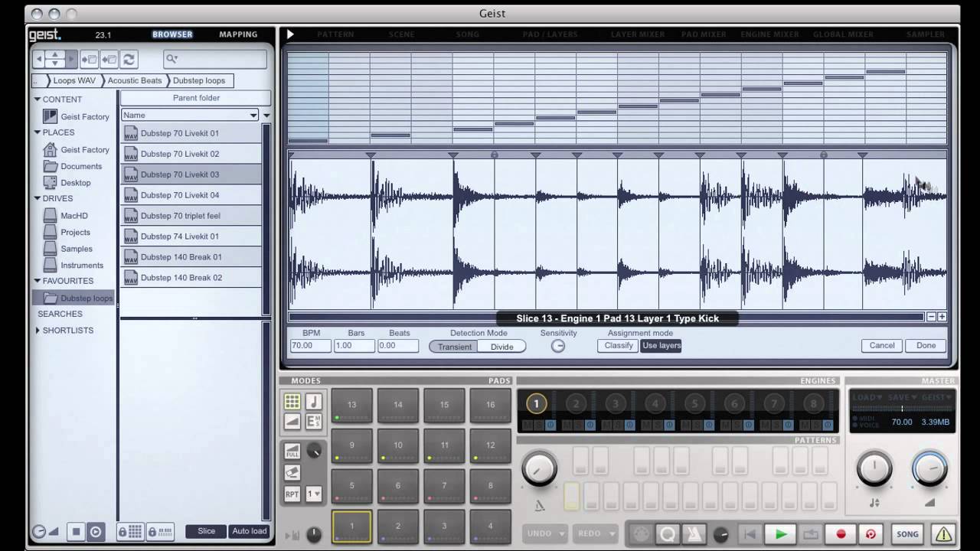Open the LOAD menu in Master
This screenshot has width=980, height=551.
click(867, 397)
